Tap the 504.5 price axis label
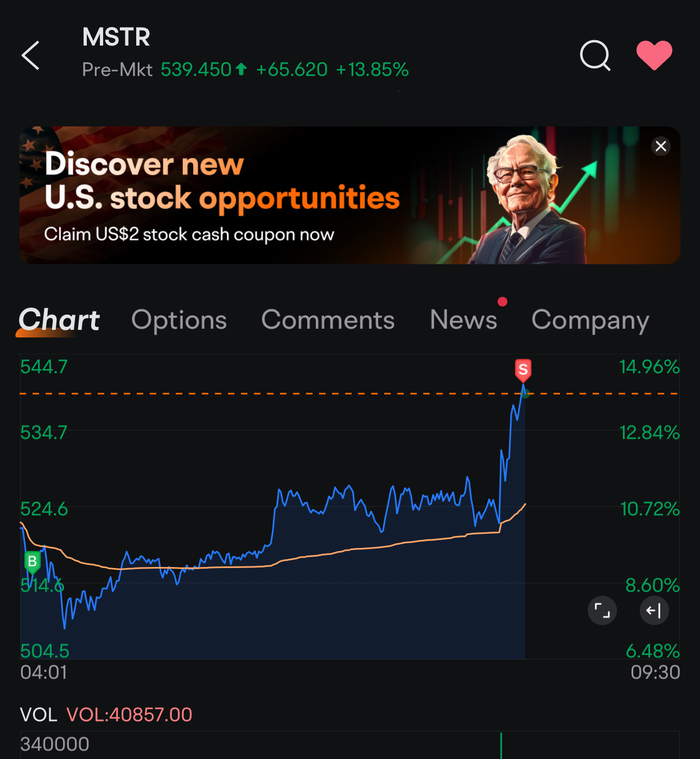 (x=44, y=650)
